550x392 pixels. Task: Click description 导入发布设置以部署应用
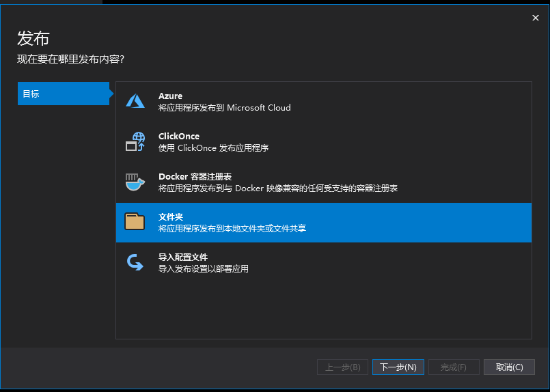204,269
